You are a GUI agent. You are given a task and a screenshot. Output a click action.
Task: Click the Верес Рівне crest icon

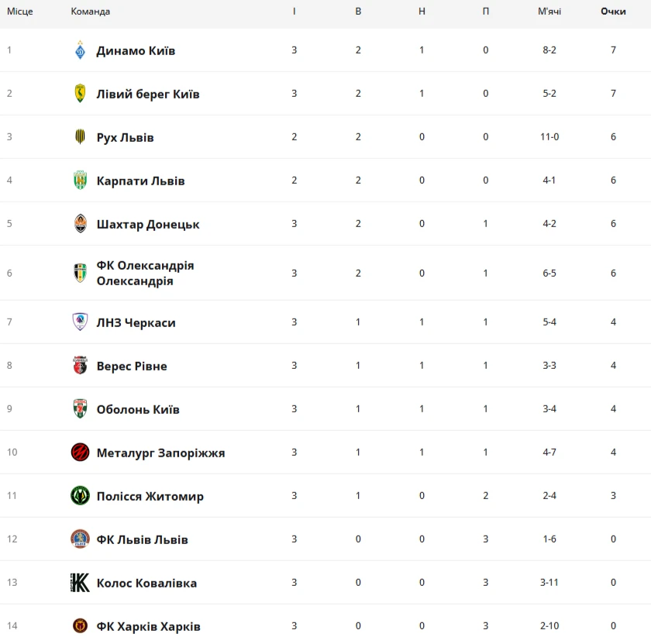[80, 365]
